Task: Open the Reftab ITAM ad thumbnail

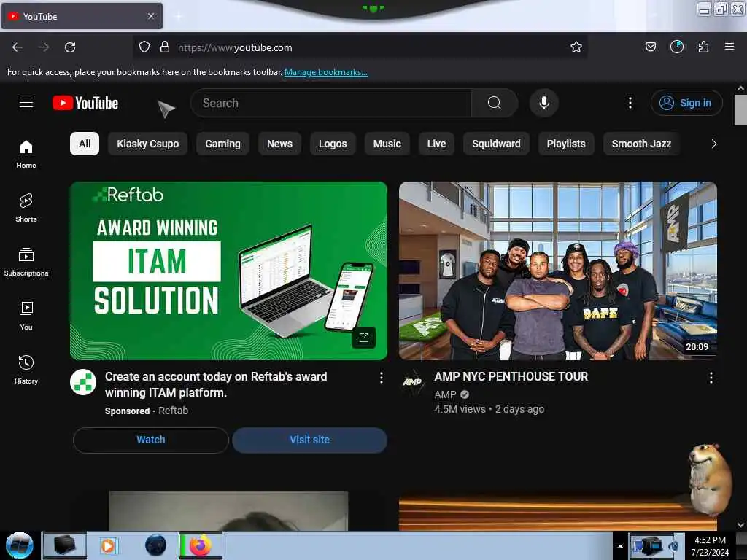Action: click(x=228, y=271)
